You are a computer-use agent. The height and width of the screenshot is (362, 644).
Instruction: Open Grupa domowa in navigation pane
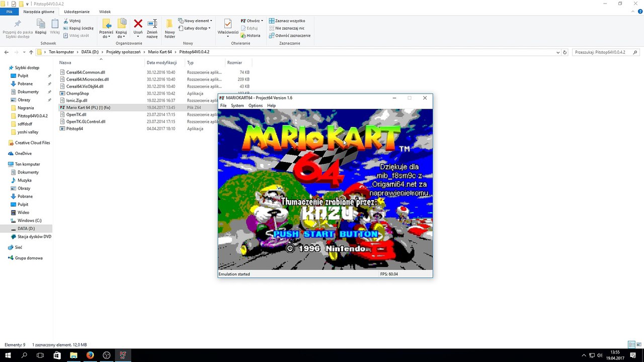tap(28, 258)
